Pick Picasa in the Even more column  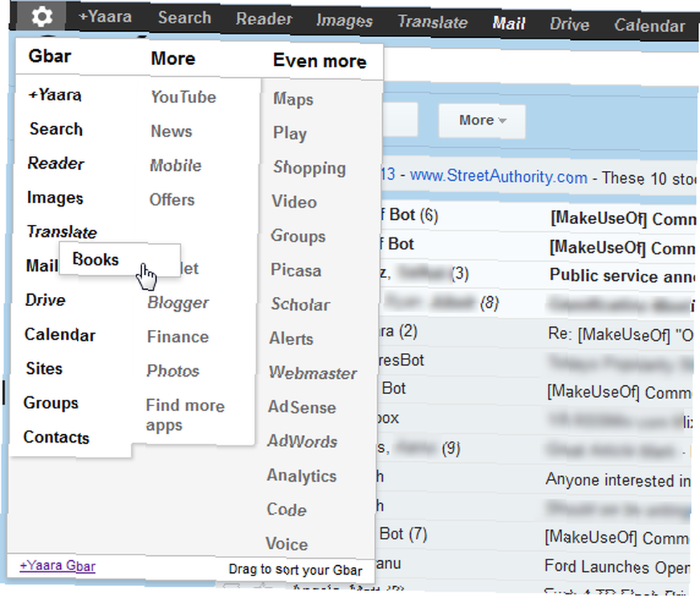[x=295, y=270]
